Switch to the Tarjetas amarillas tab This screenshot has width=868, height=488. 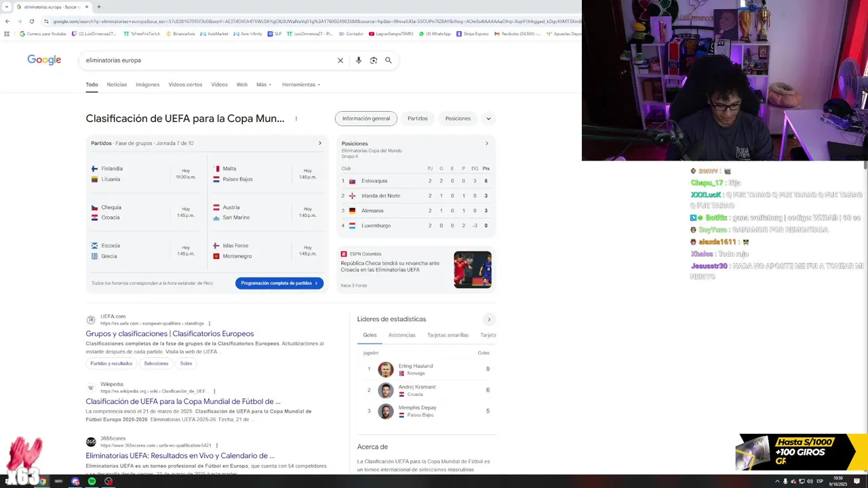point(448,335)
